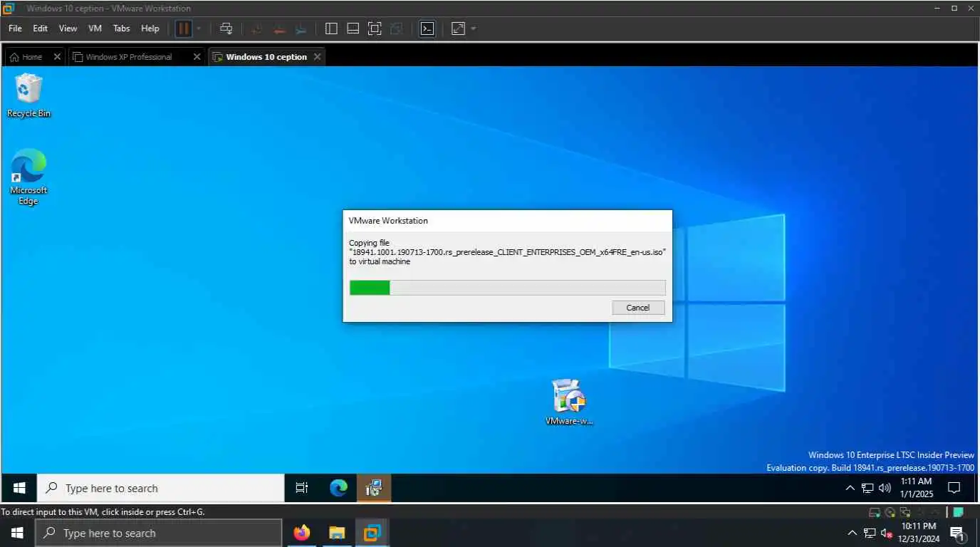Show hidden tray icons in guest VM
The height and width of the screenshot is (547, 980).
[x=850, y=489]
